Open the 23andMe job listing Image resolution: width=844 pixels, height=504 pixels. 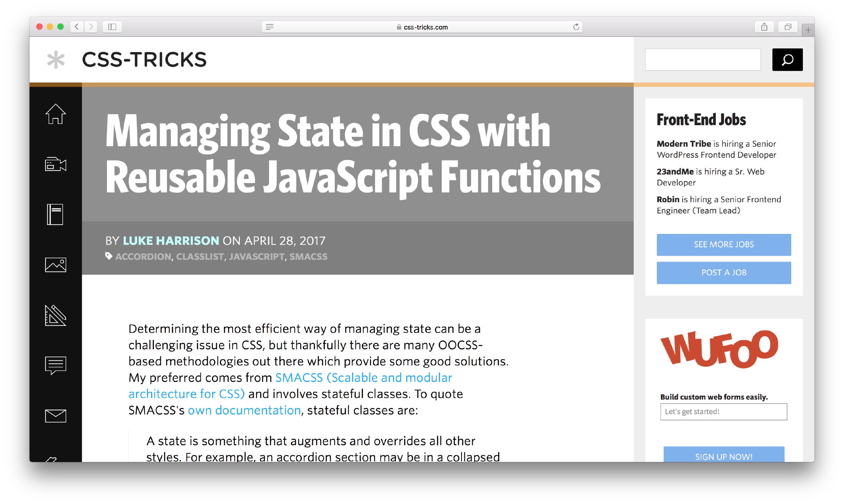click(x=710, y=177)
